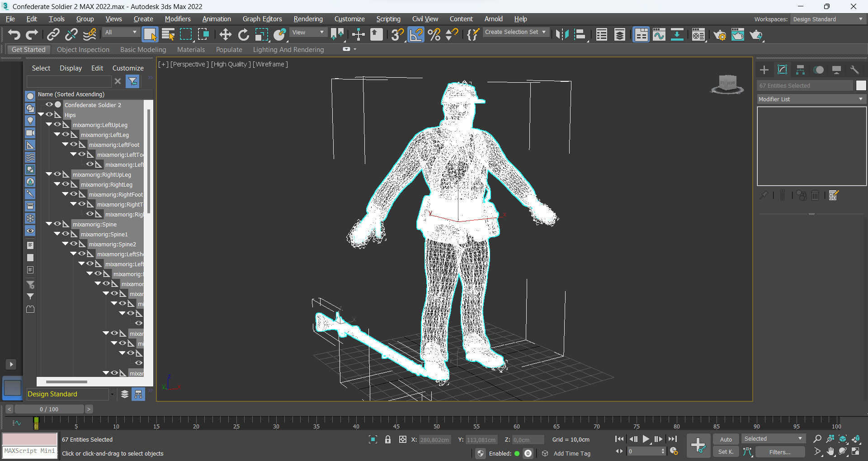Click the object color swatch
The width and height of the screenshot is (868, 461).
click(861, 85)
